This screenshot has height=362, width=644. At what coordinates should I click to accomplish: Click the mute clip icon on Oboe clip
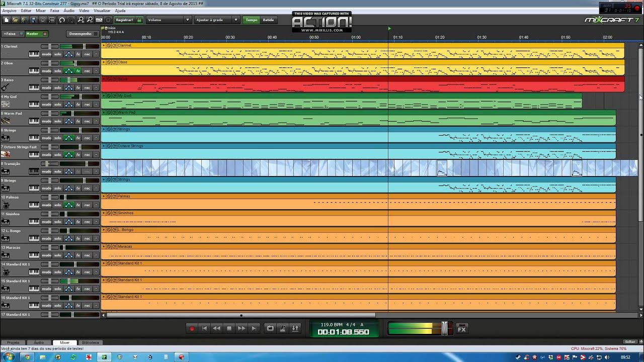click(109, 62)
